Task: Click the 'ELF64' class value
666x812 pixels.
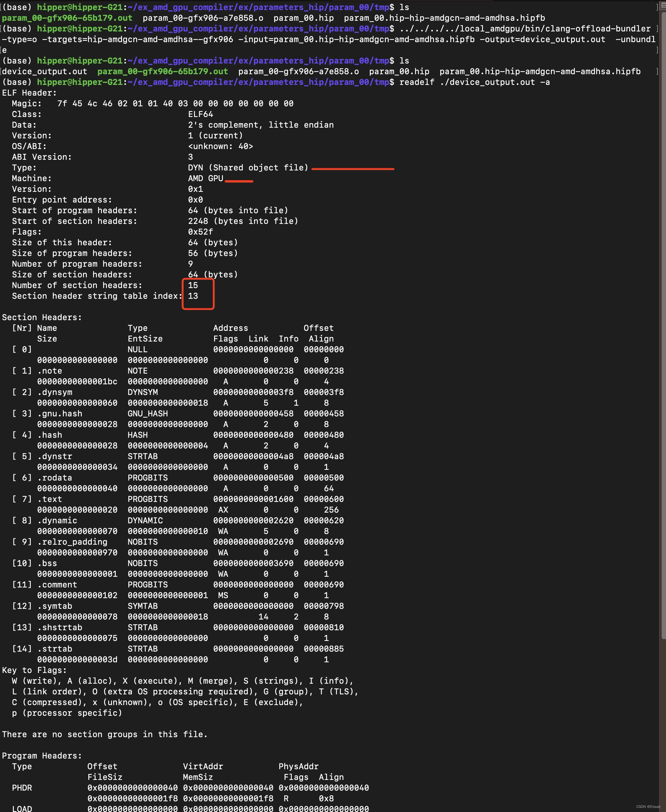Action: pyautogui.click(x=201, y=114)
